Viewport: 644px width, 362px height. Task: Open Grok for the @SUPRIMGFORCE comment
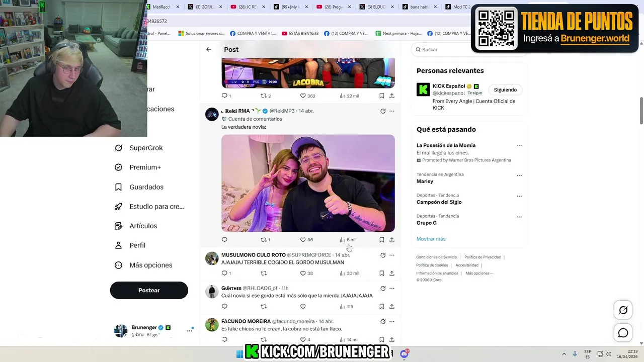[x=383, y=255]
